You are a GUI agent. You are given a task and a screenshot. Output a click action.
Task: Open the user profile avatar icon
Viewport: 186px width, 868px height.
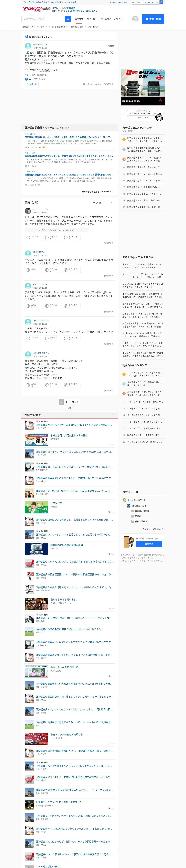pyautogui.click(x=135, y=19)
